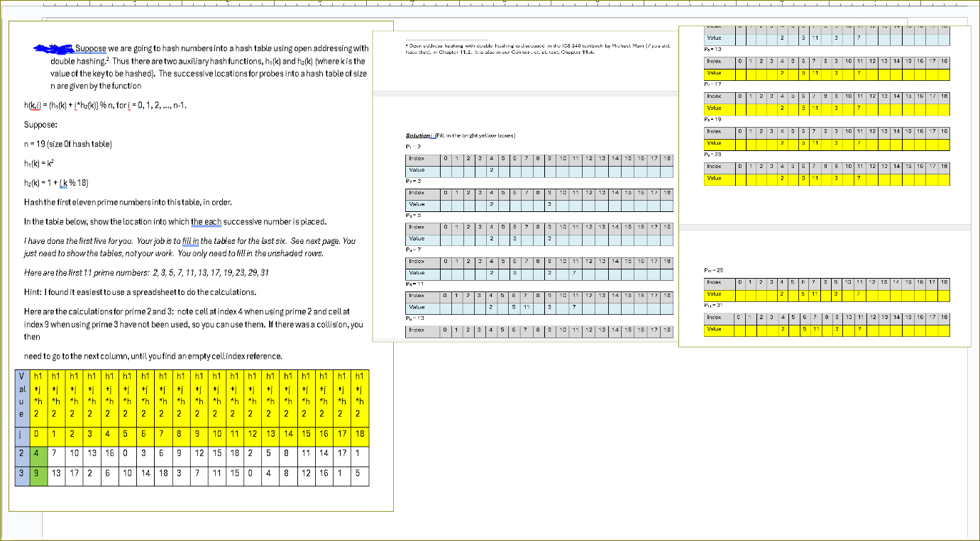Viewport: 980px width, 541px height.
Task: Click the "Hint: I found it easiest" line
Action: click(x=141, y=292)
